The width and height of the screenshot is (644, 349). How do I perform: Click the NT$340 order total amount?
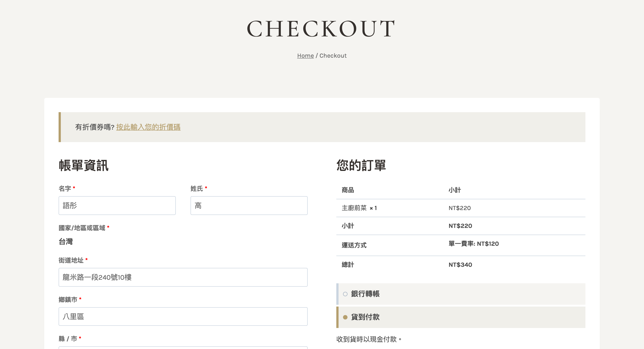460,265
